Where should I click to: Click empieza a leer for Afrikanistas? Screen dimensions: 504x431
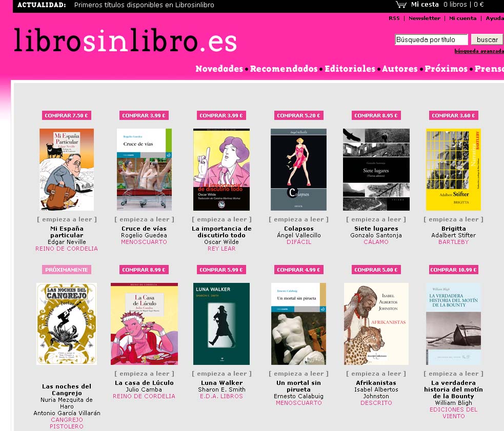point(376,374)
